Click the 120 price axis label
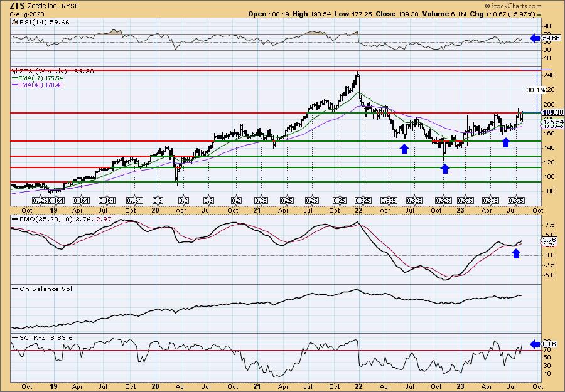 (x=551, y=162)
